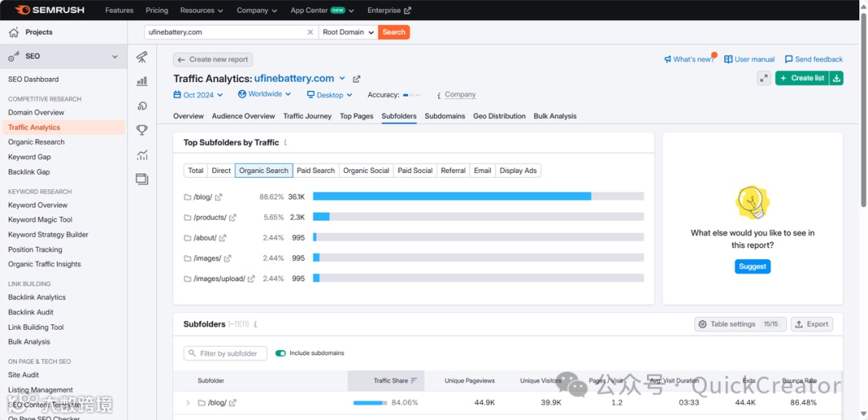Open external link icon for /images/upload/
The image size is (868, 420).
click(x=252, y=278)
